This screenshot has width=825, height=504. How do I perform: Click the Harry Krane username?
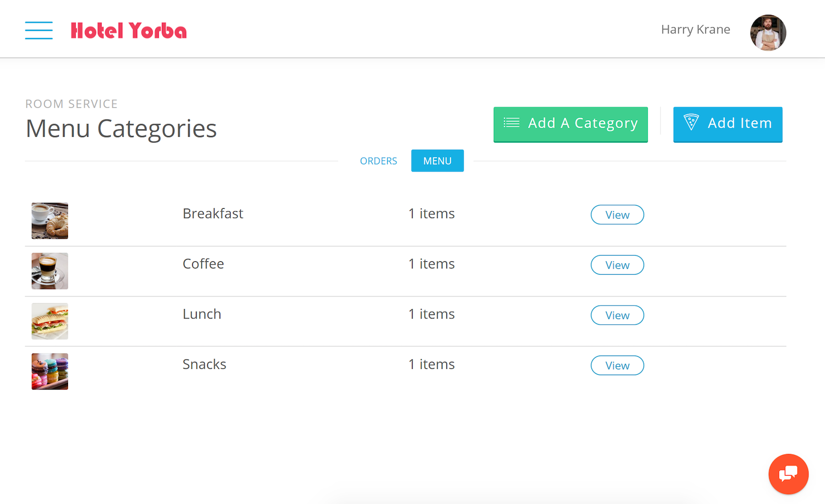coord(696,29)
